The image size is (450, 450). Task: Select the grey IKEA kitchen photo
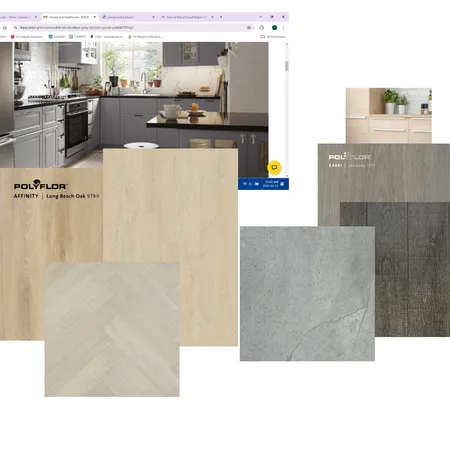pyautogui.click(x=134, y=97)
